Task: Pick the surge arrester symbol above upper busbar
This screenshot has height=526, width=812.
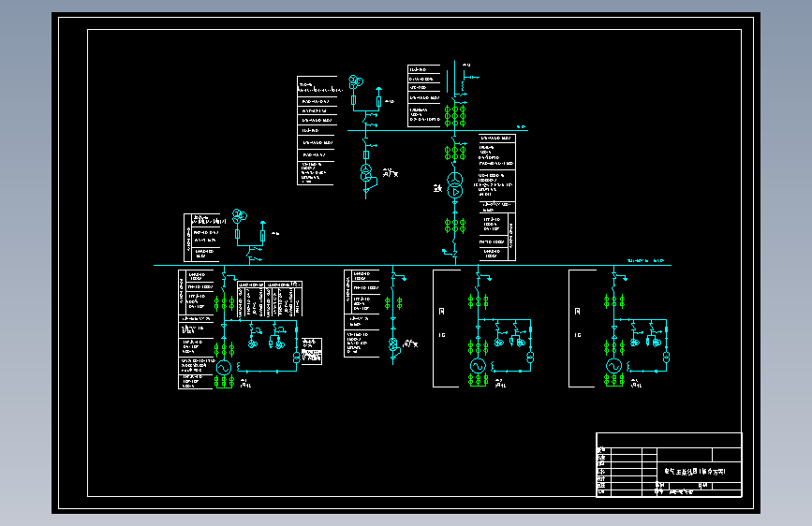Action: pos(378,98)
